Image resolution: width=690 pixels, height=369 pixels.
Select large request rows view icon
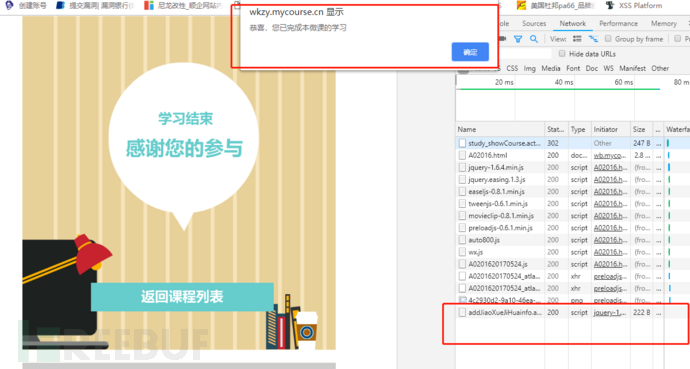click(577, 39)
